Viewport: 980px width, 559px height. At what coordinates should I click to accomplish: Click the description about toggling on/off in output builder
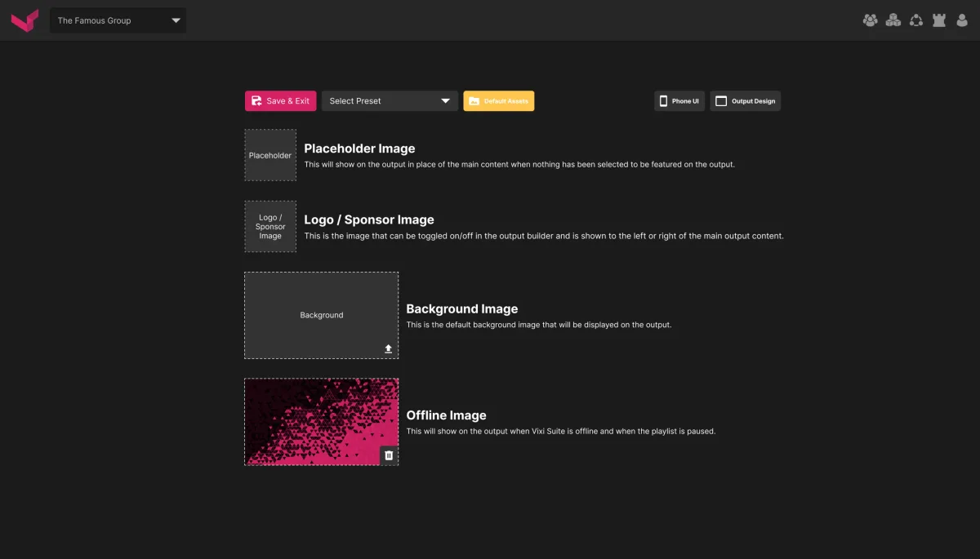click(544, 236)
